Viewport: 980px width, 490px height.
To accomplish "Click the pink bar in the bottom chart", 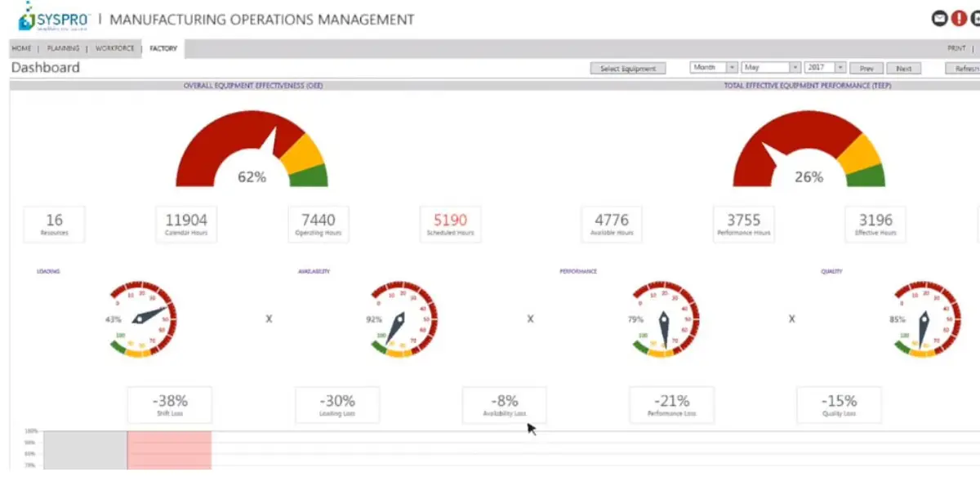I will pos(169,451).
